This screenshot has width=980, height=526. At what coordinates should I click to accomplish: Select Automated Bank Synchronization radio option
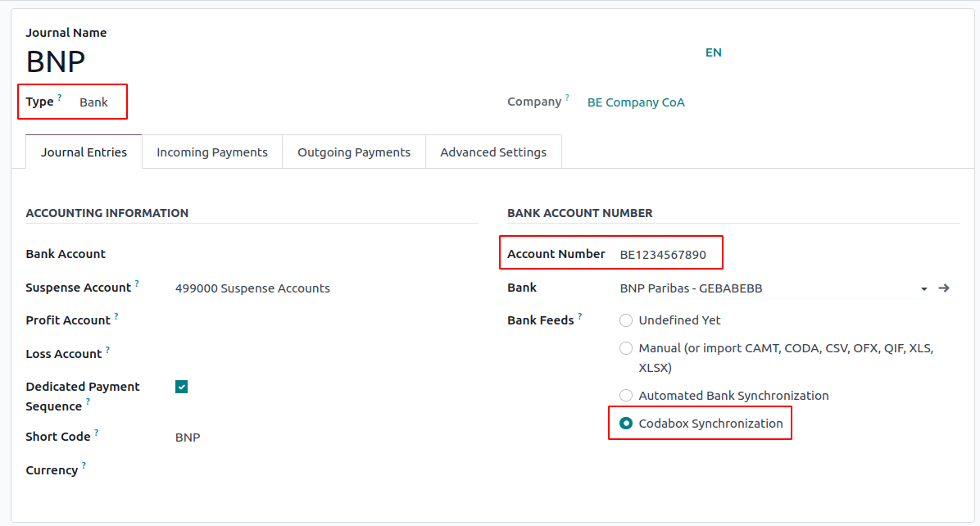tap(626, 396)
